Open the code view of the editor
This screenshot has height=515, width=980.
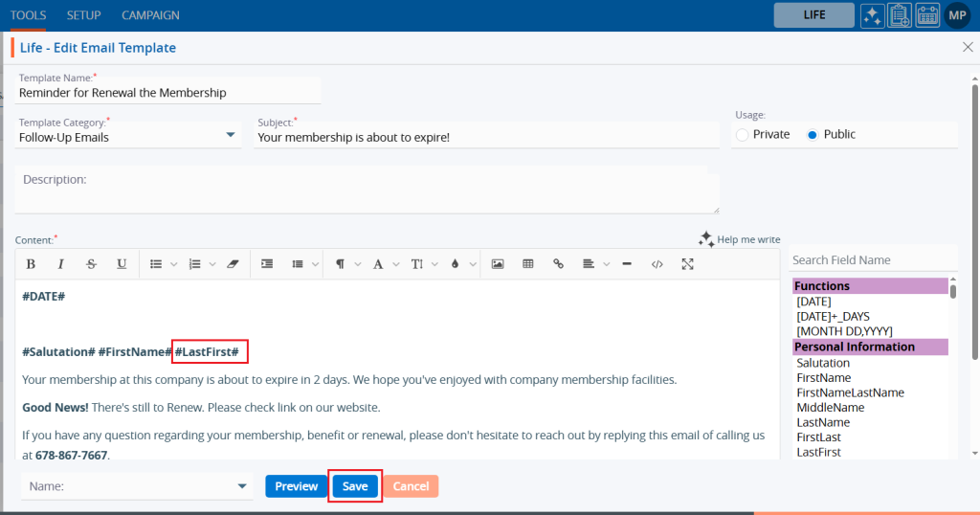(657, 264)
